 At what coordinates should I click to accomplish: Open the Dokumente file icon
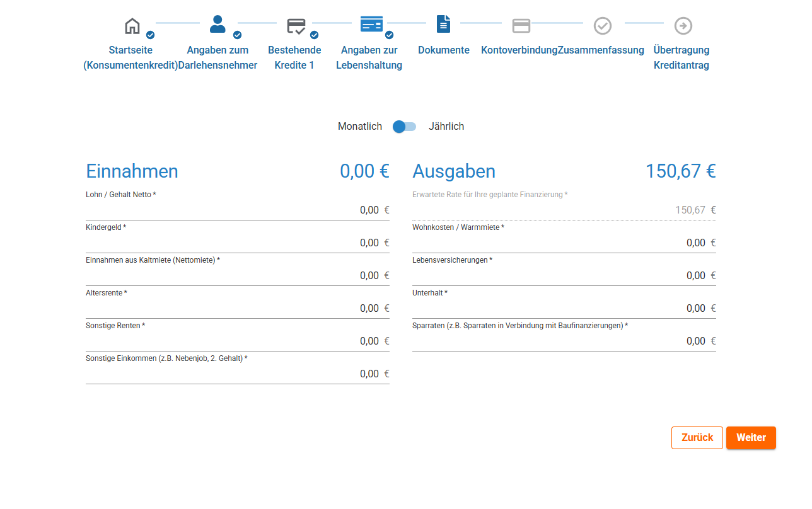coord(444,25)
